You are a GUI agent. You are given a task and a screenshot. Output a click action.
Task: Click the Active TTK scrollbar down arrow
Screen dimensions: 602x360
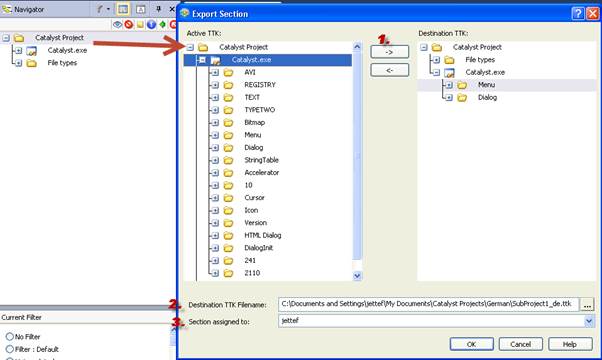pos(357,276)
